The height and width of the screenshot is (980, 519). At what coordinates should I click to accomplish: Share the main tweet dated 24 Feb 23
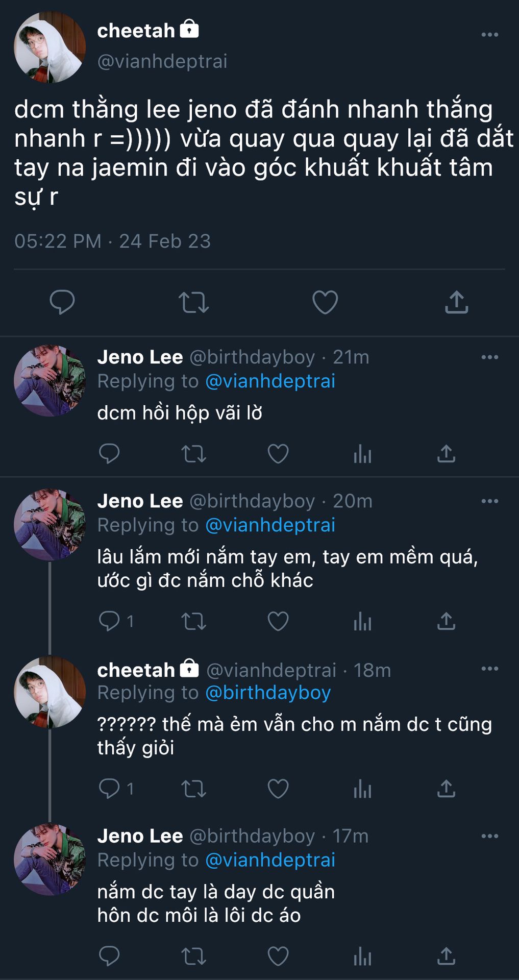coord(456,302)
